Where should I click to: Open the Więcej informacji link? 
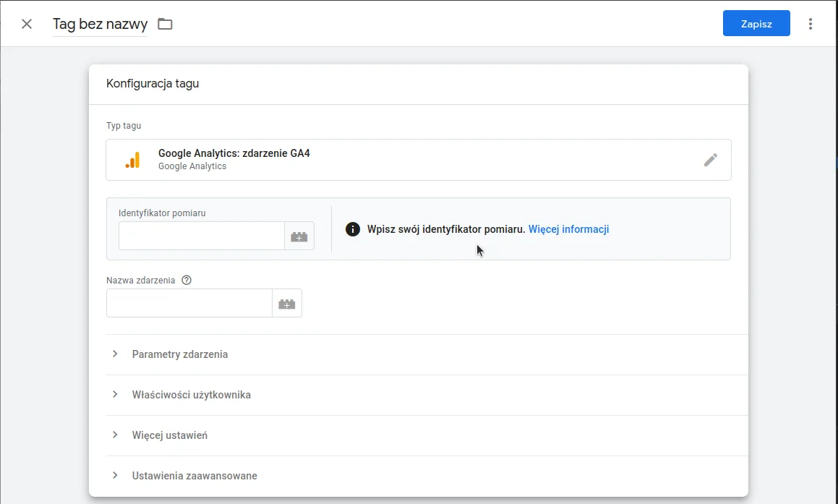pos(568,229)
